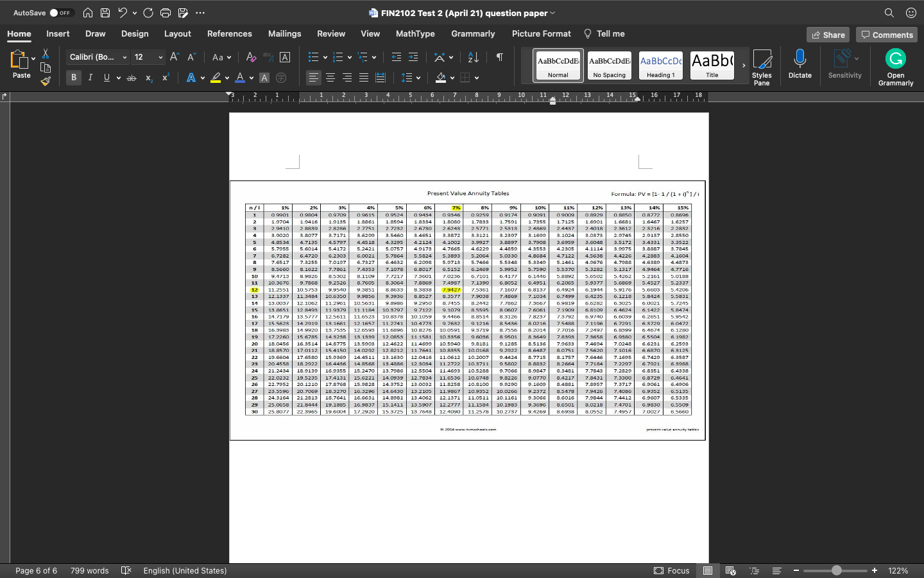The height and width of the screenshot is (578, 924).
Task: Click the Share button
Action: pyautogui.click(x=828, y=35)
